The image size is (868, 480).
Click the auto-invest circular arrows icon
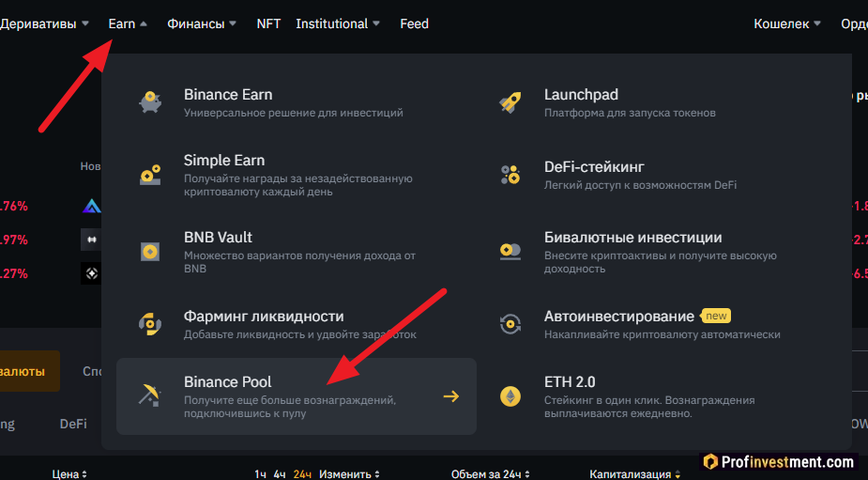coord(510,324)
